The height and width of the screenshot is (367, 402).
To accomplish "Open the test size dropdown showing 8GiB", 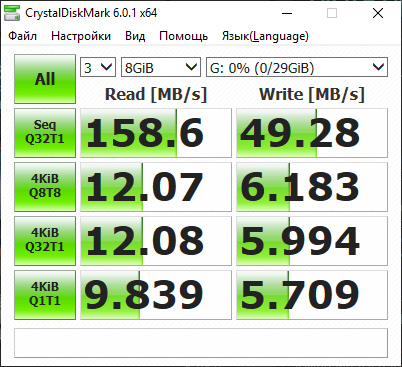I will pyautogui.click(x=161, y=67).
